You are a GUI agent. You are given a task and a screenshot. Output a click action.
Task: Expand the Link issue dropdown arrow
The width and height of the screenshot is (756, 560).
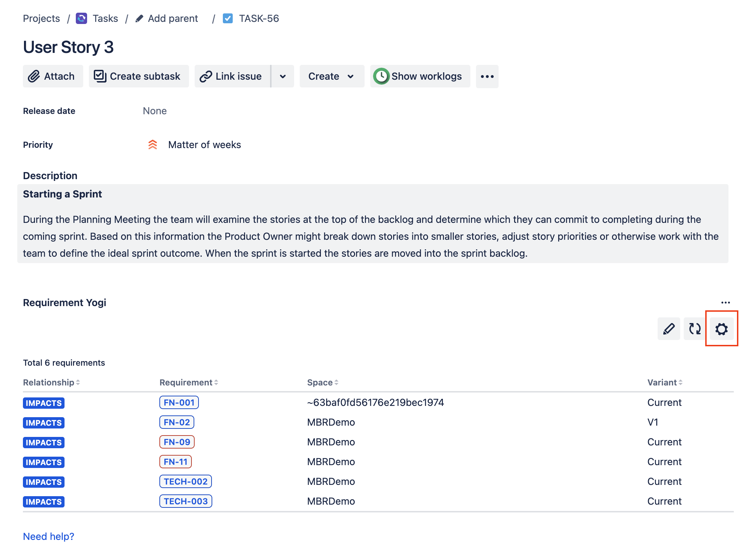coord(283,76)
